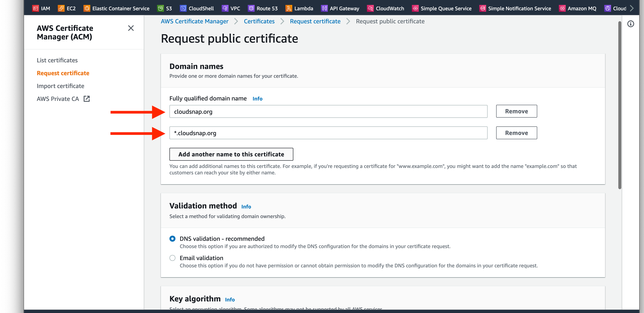Open the Lambda service shortcut icon
Viewport: 644px width, 313px height.
pyautogui.click(x=289, y=8)
